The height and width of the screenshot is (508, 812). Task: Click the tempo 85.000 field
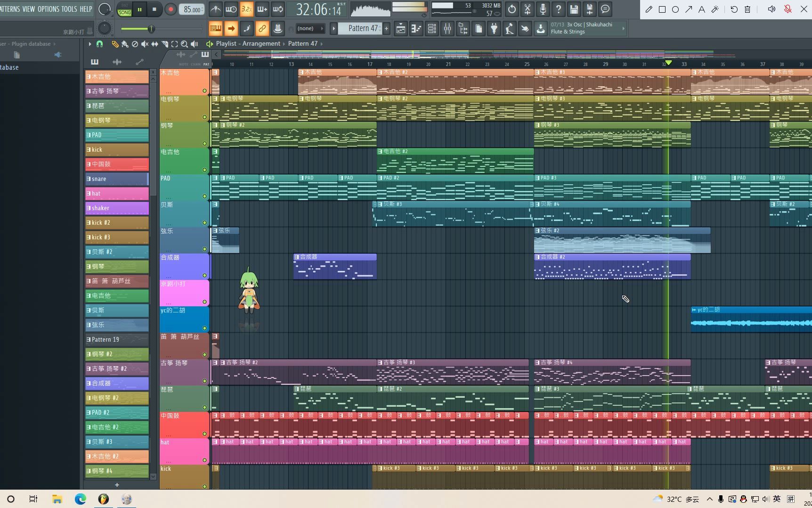(192, 9)
